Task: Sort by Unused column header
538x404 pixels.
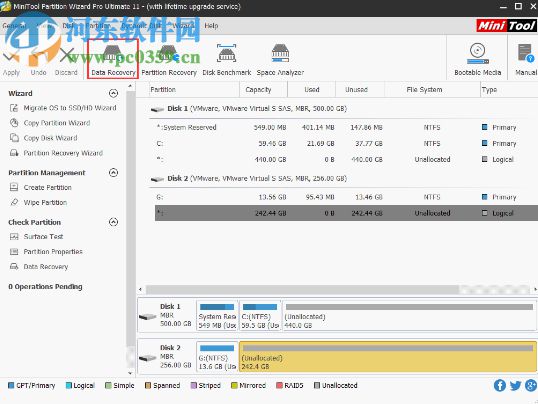Action: (360, 90)
